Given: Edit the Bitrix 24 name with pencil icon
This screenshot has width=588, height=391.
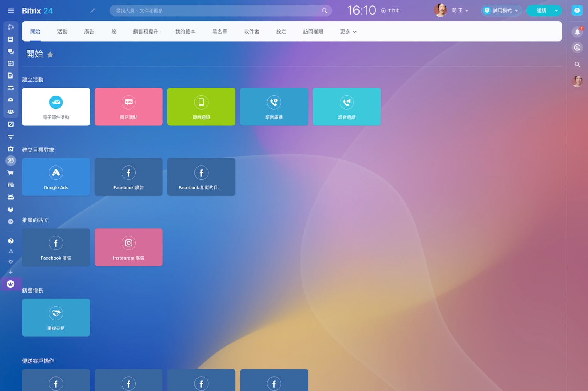Looking at the screenshot, I should click(x=93, y=11).
